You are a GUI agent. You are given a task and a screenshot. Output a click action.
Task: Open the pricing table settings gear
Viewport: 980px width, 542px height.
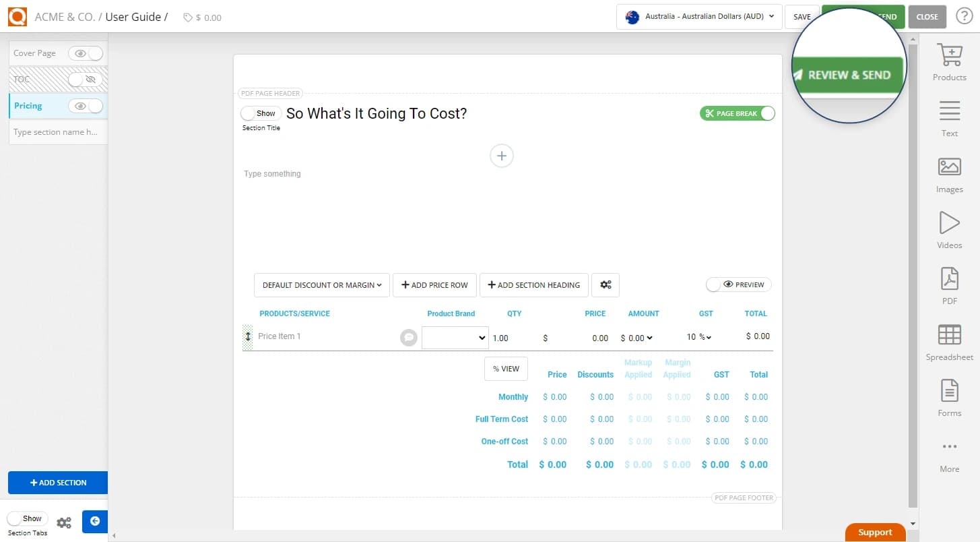pos(605,284)
